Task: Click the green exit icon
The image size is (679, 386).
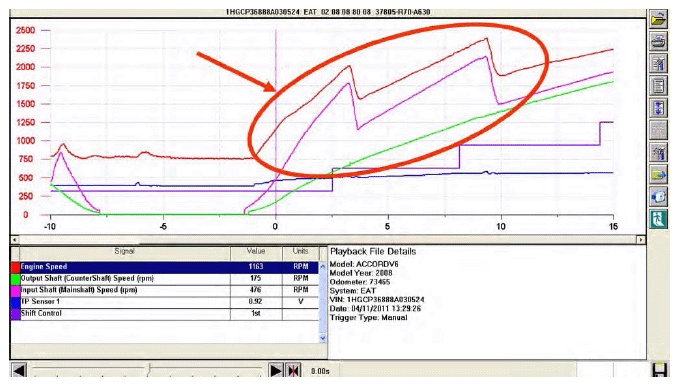Action: 658,219
